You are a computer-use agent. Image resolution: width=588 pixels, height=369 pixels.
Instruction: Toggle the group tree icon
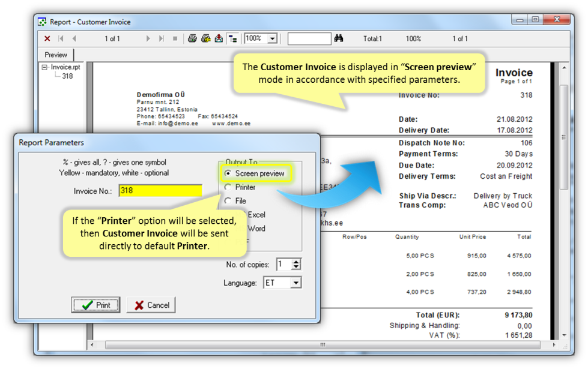coord(233,38)
